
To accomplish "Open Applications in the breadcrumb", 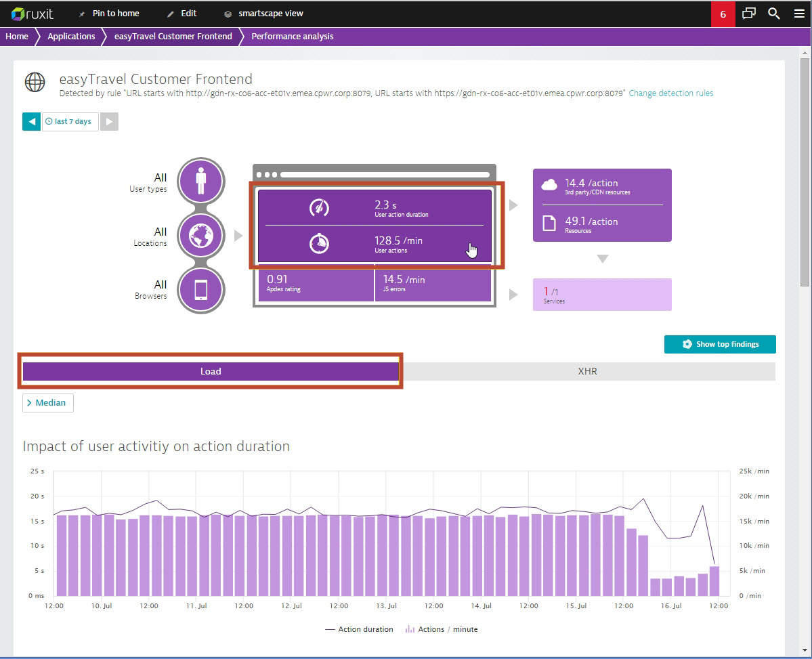I will point(72,37).
